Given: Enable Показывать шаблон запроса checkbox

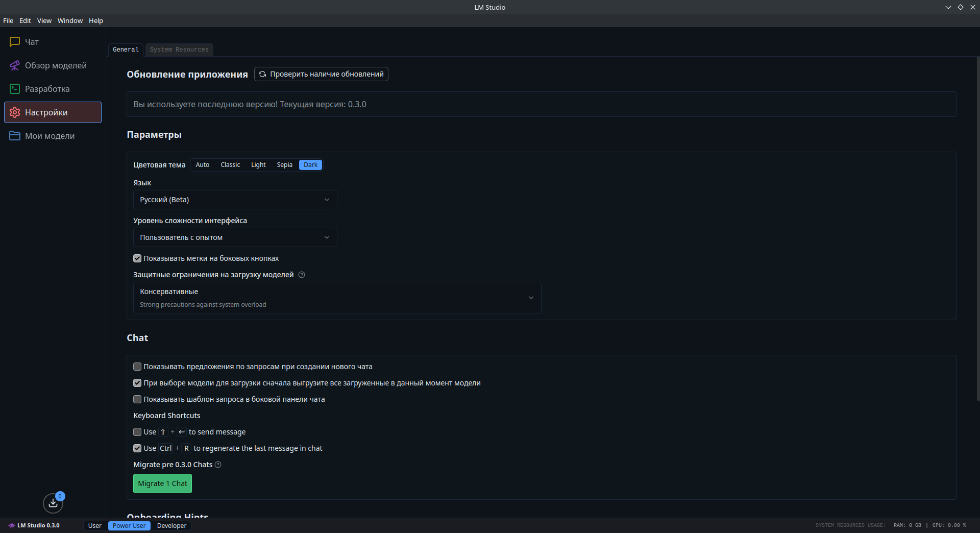Looking at the screenshot, I should pyautogui.click(x=137, y=399).
